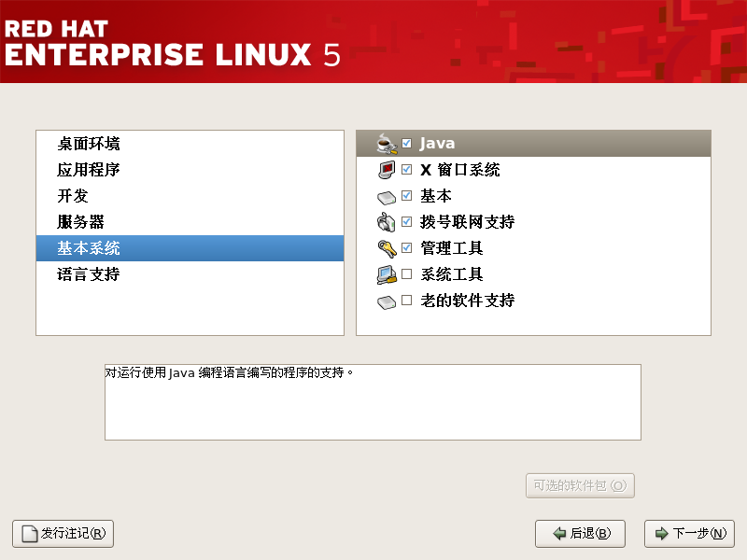Click the X 窗口系统 monitor icon
This screenshot has width=747, height=560.
point(387,170)
